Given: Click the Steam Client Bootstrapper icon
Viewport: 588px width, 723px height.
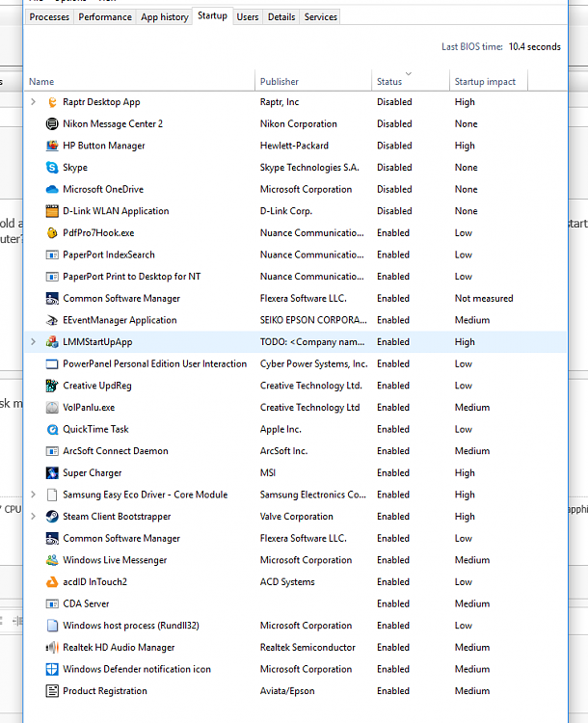Looking at the screenshot, I should tap(52, 517).
